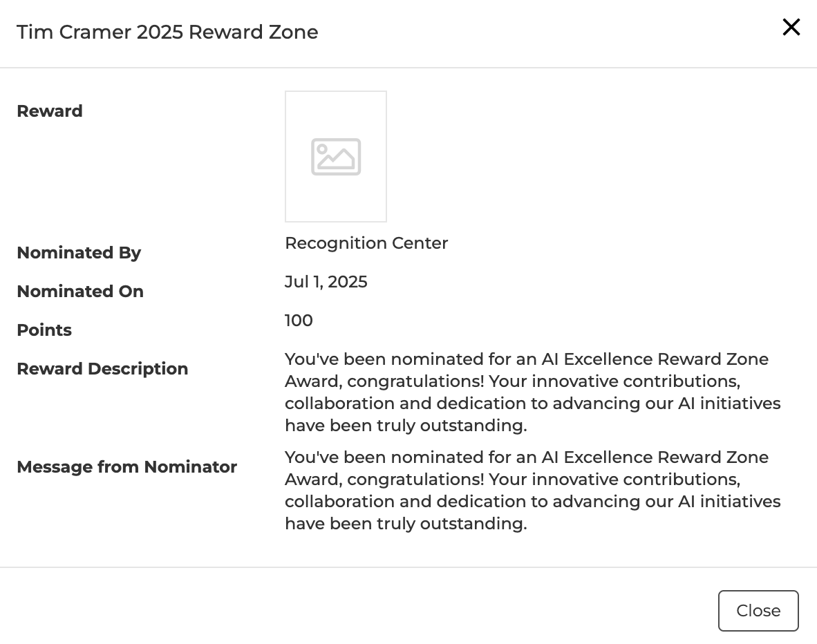Click the Message from Nominator label
This screenshot has height=644, width=817.
coord(126,466)
